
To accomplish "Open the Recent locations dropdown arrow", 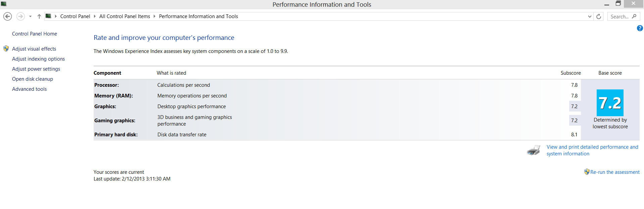I will 30,16.
